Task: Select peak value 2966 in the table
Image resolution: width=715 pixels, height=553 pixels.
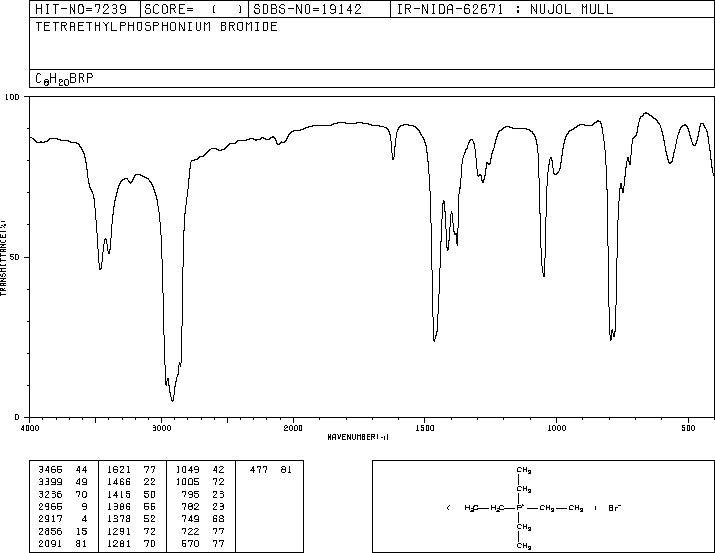Action: pos(50,506)
